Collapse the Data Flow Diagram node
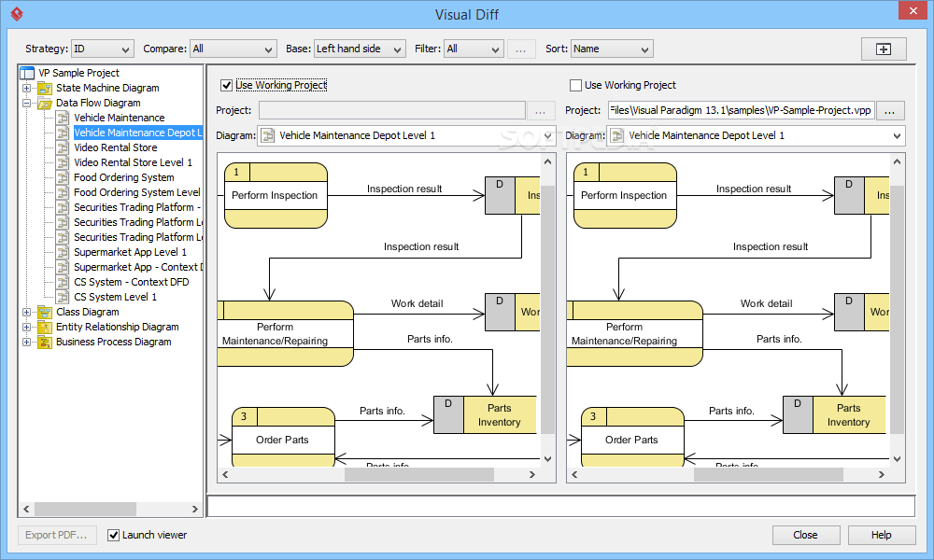Image resolution: width=934 pixels, height=560 pixels. tap(26, 103)
